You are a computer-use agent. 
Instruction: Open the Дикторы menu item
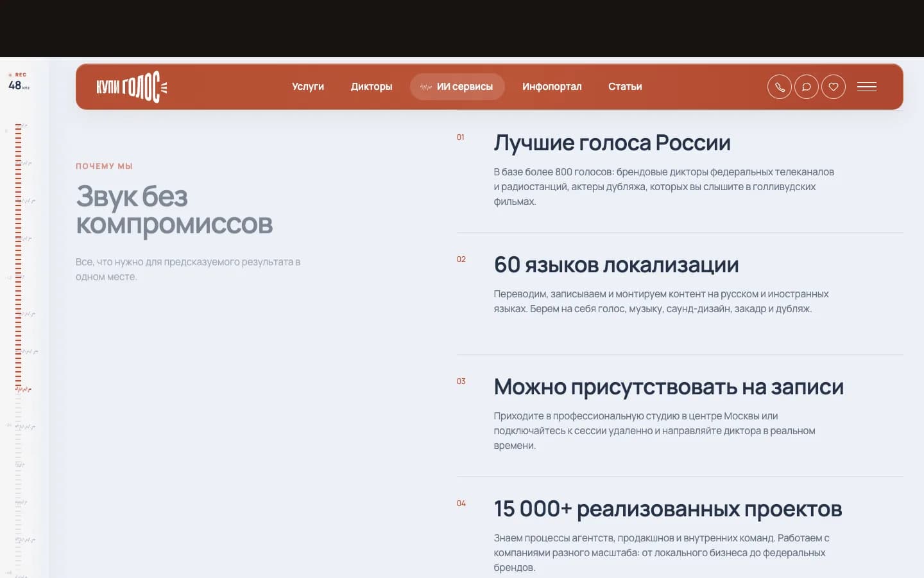point(372,87)
